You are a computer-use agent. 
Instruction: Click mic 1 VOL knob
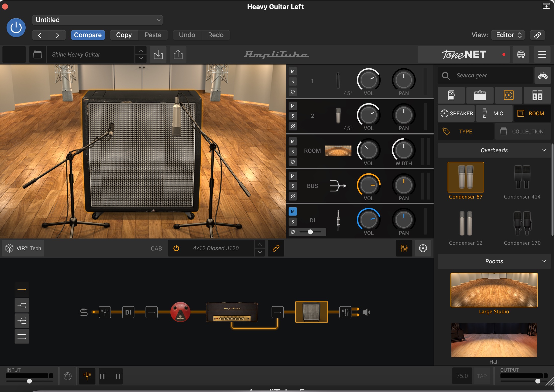(x=368, y=80)
